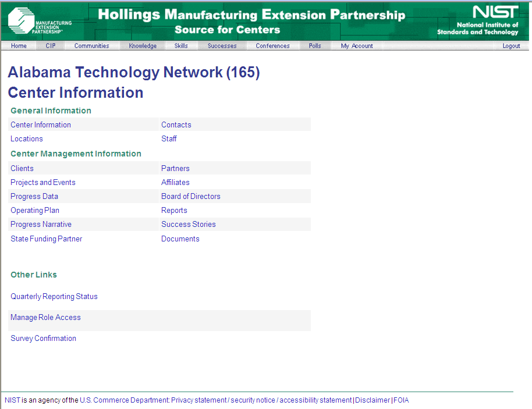
Task: Open the Communities menu
Action: (91, 46)
